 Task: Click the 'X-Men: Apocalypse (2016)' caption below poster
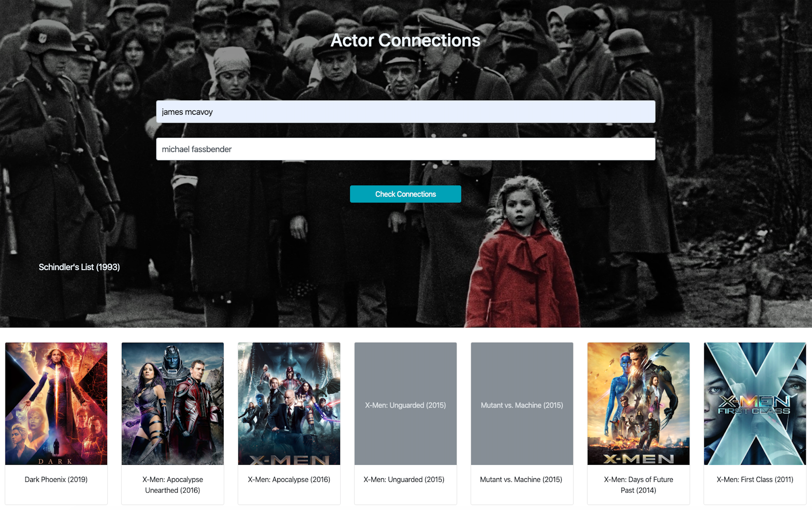pyautogui.click(x=289, y=479)
